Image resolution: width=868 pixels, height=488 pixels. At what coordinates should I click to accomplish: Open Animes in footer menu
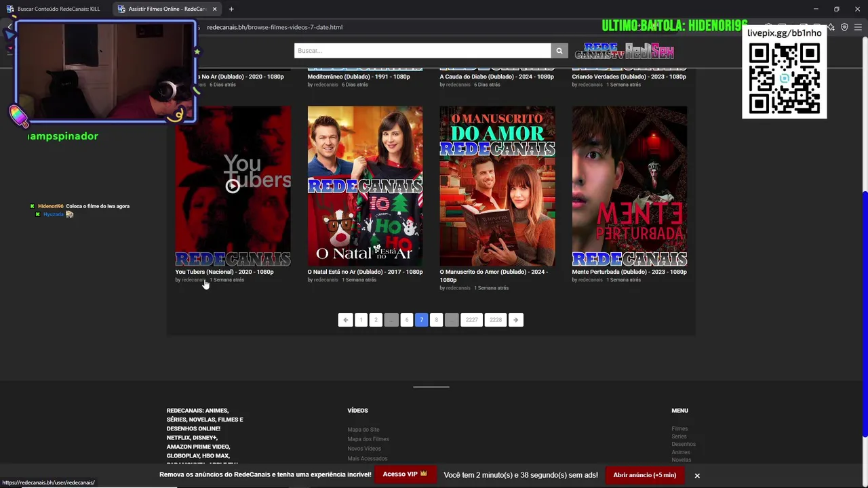coord(681,452)
